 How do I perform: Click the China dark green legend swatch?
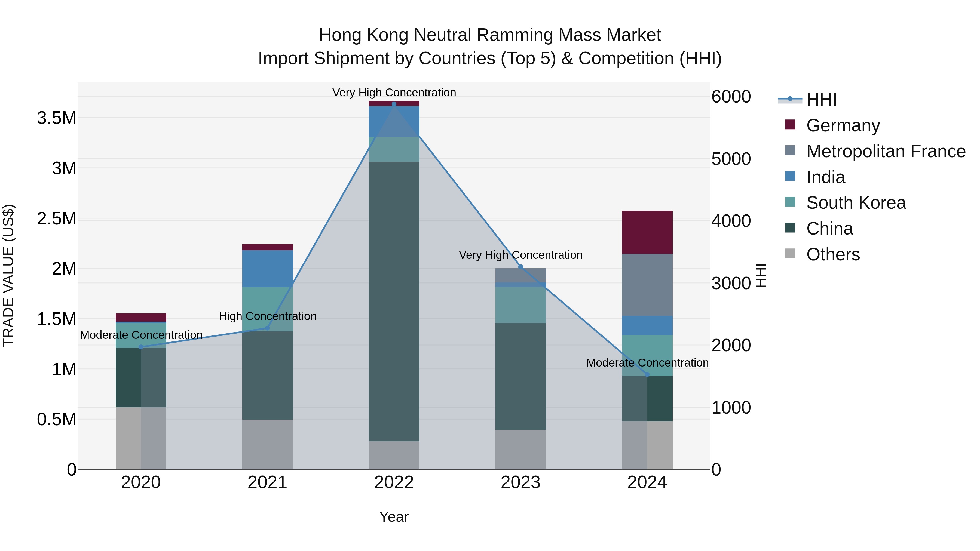790,228
